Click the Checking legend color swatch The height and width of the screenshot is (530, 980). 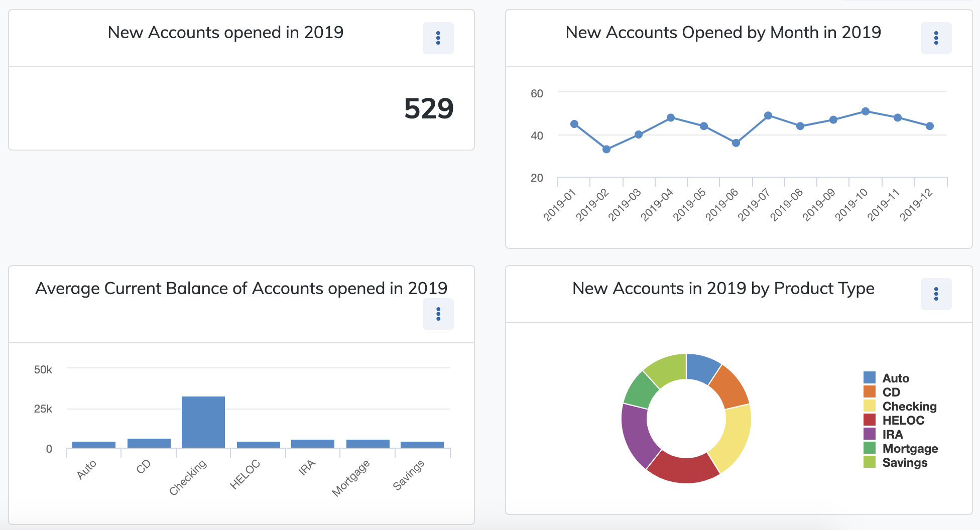(870, 406)
